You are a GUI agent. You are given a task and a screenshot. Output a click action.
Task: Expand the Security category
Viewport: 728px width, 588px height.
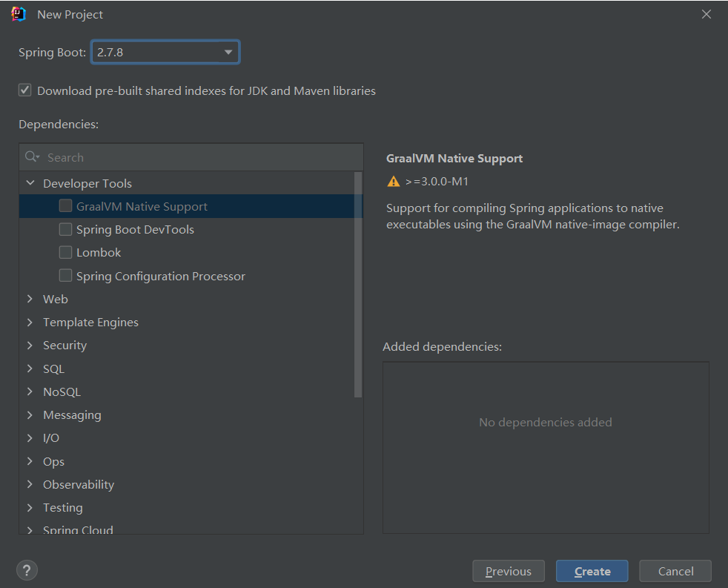pos(30,345)
